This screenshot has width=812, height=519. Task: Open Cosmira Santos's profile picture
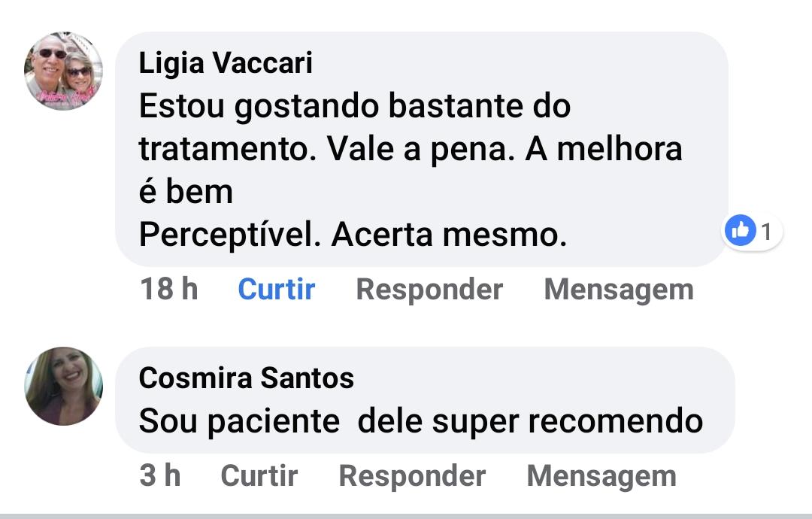(x=63, y=386)
